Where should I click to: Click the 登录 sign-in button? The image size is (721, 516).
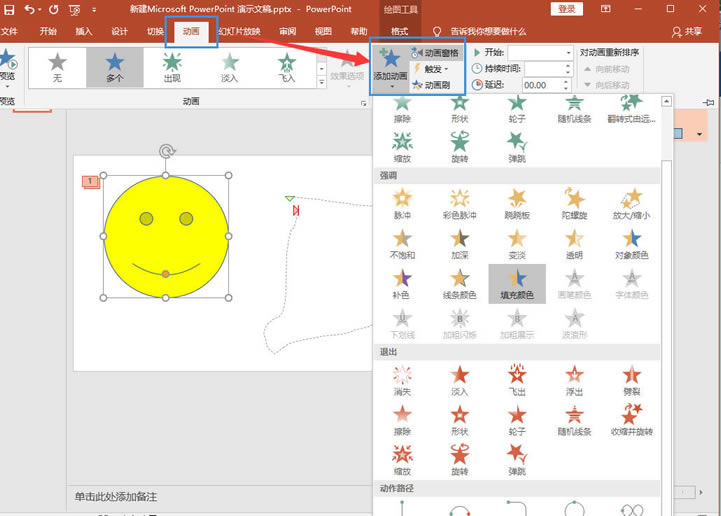pos(567,9)
